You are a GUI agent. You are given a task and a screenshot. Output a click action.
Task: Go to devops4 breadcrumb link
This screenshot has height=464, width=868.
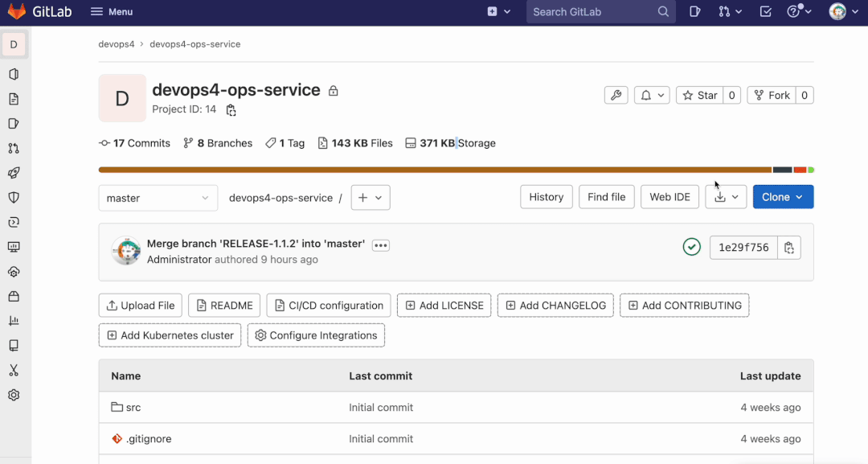(117, 44)
